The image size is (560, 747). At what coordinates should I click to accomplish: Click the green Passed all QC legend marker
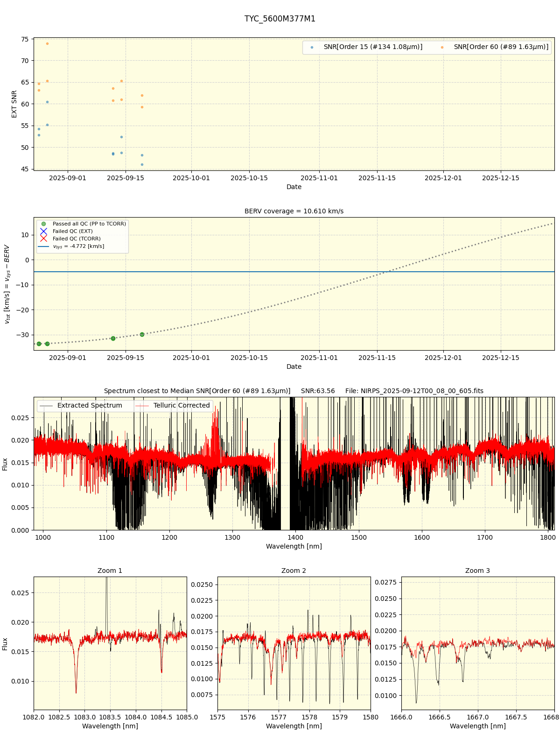[43, 224]
